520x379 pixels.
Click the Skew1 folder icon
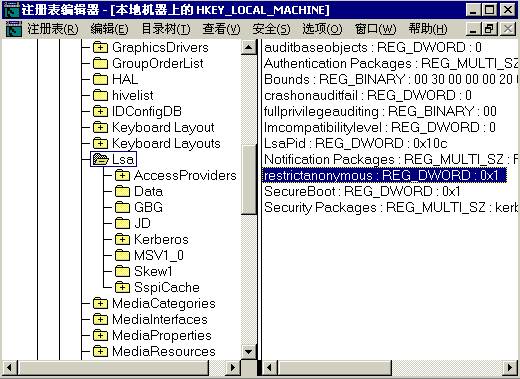coord(122,271)
